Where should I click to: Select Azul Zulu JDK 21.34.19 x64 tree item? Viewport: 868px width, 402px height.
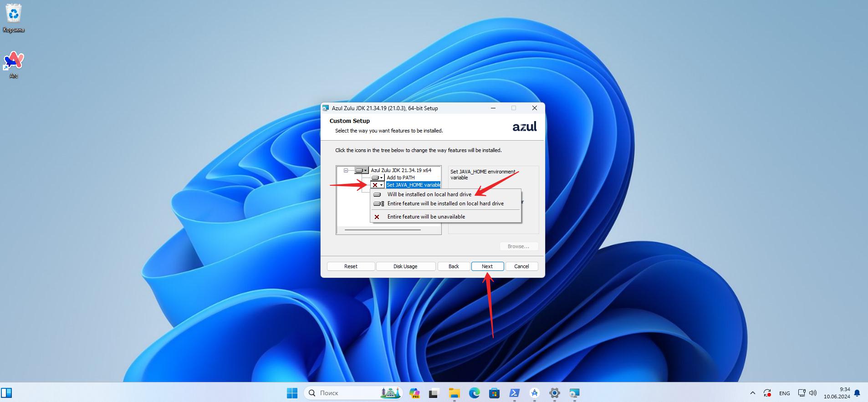click(x=401, y=170)
